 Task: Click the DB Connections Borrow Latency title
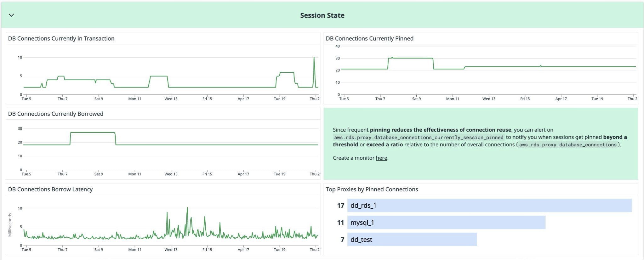(50, 189)
